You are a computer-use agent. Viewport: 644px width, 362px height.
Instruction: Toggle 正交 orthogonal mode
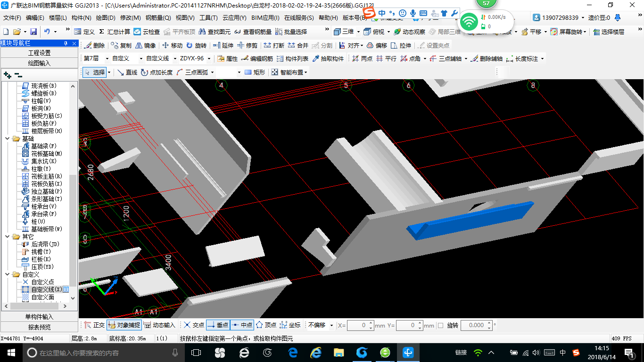pyautogui.click(x=94, y=325)
